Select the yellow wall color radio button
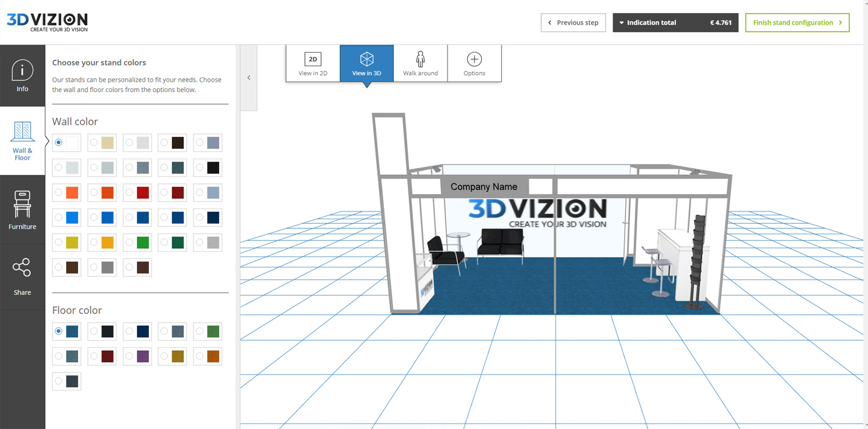The image size is (868, 429). click(58, 243)
